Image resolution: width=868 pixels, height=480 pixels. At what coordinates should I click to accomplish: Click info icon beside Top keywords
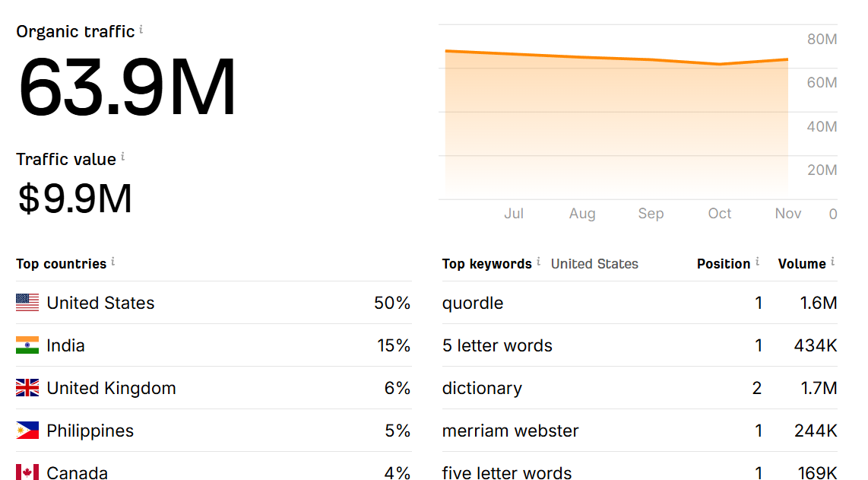click(539, 262)
